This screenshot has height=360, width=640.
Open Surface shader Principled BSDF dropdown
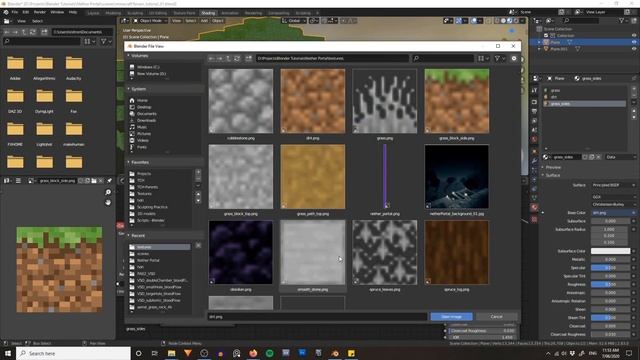tap(613, 185)
